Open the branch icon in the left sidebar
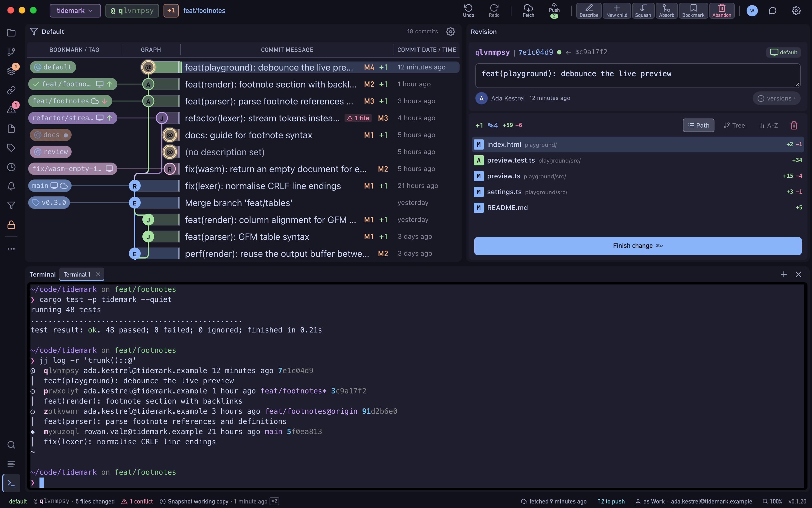The height and width of the screenshot is (508, 812). click(11, 52)
